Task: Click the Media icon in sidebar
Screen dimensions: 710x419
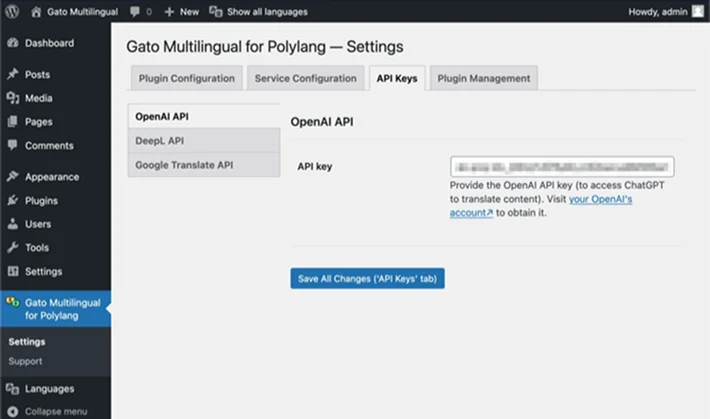Action: pyautogui.click(x=13, y=98)
